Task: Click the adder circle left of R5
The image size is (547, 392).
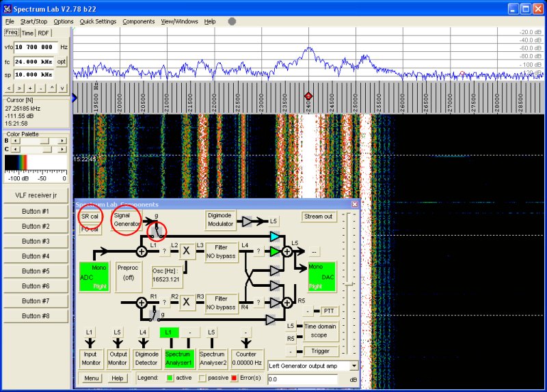Action: point(287,303)
